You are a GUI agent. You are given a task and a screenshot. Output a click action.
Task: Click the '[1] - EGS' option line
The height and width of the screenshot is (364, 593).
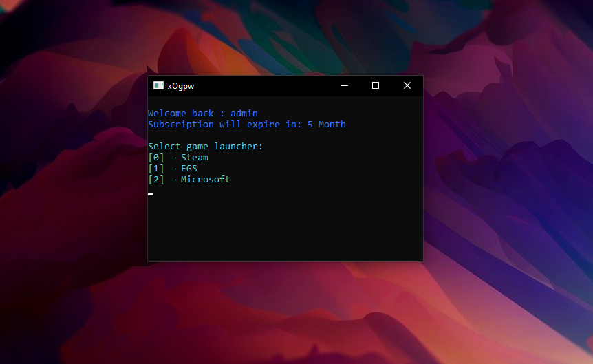[x=173, y=168]
